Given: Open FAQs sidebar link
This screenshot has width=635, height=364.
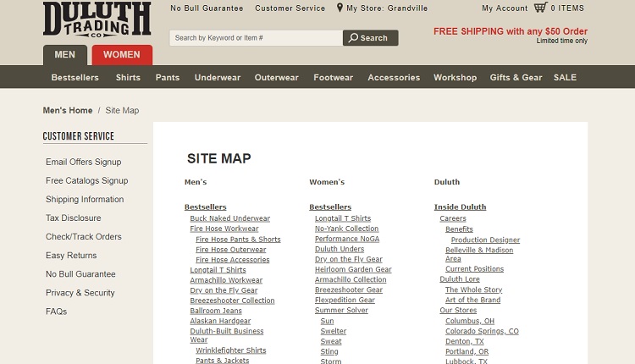Looking at the screenshot, I should (x=56, y=312).
